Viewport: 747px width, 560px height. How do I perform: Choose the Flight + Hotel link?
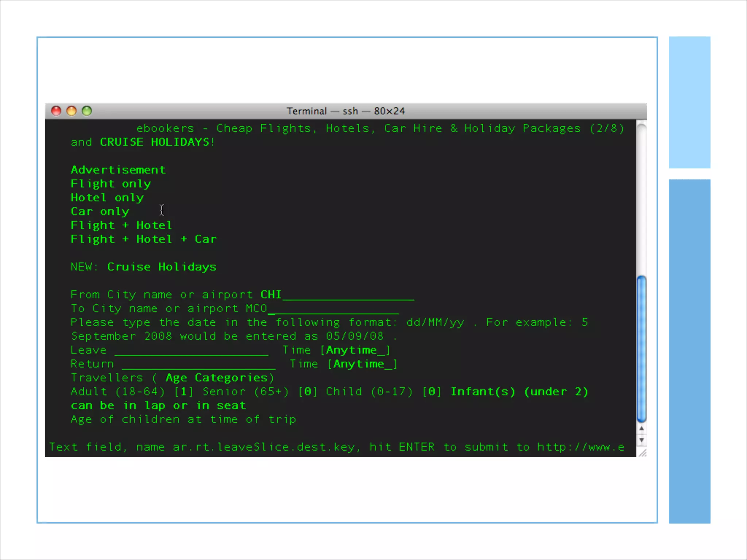[121, 226]
